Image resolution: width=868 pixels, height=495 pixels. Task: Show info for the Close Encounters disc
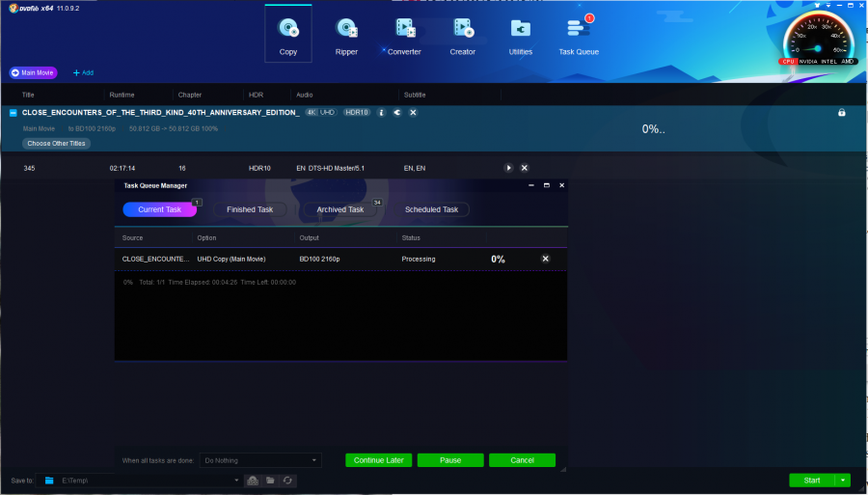[x=381, y=112]
